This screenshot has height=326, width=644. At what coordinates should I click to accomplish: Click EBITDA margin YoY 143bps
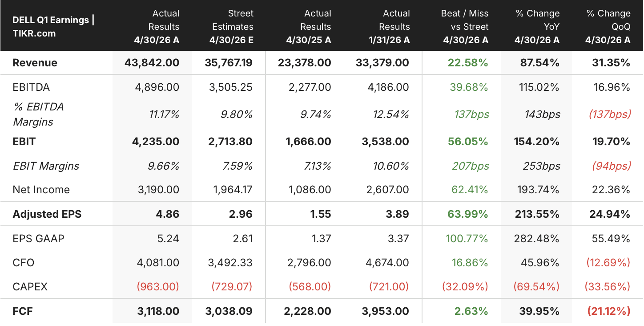pos(542,114)
